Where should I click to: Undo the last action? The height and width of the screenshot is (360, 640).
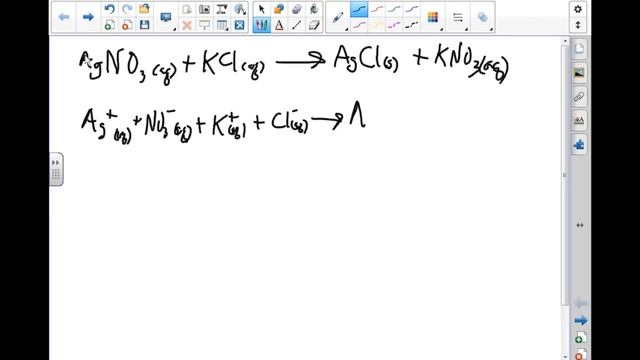pos(109,9)
